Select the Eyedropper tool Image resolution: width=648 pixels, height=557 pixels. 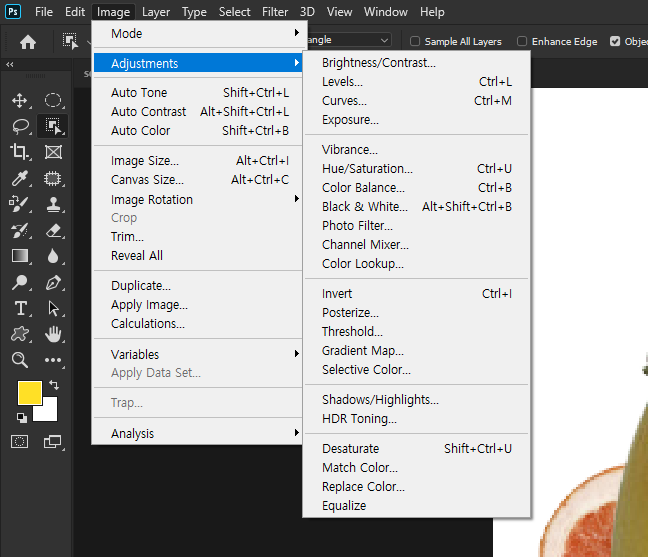click(x=19, y=178)
